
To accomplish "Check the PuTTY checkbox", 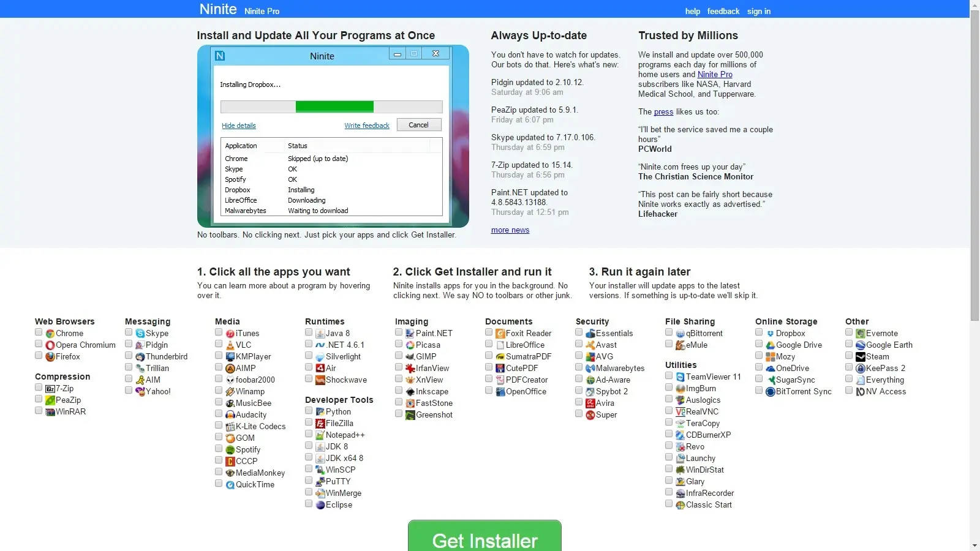I will click(x=309, y=481).
